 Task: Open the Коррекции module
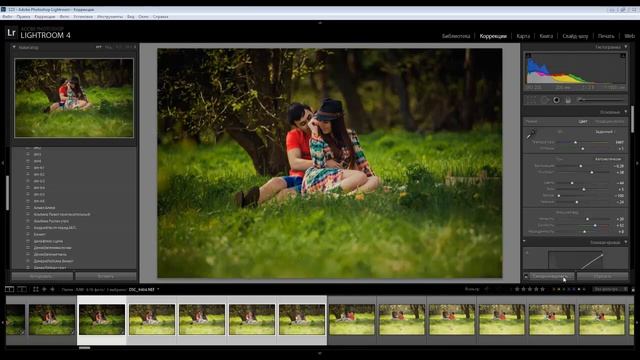493,36
